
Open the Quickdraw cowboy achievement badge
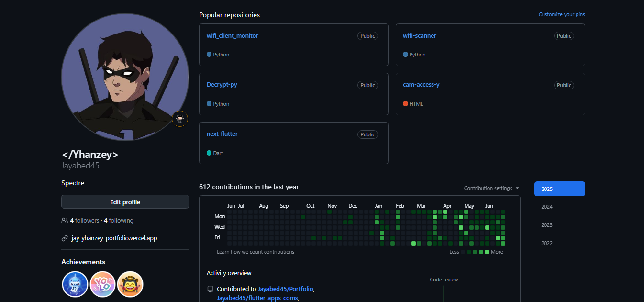coord(130,284)
